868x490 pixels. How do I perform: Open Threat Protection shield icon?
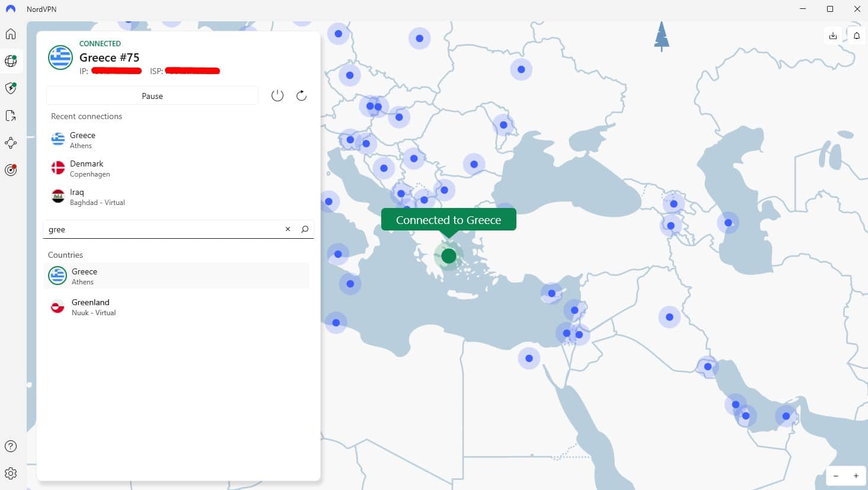pyautogui.click(x=11, y=88)
